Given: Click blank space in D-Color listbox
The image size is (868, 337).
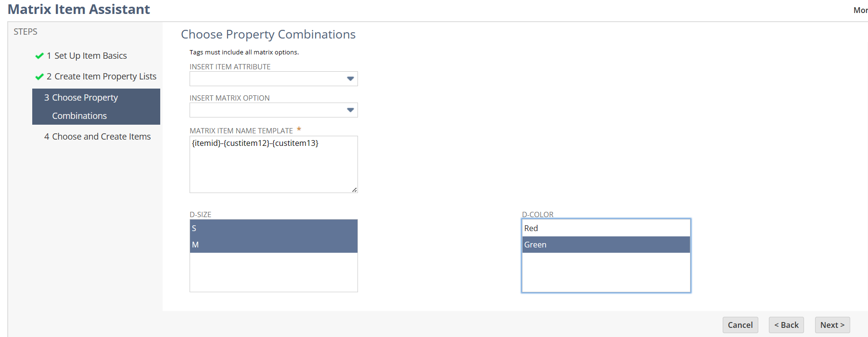Looking at the screenshot, I should 606,272.
